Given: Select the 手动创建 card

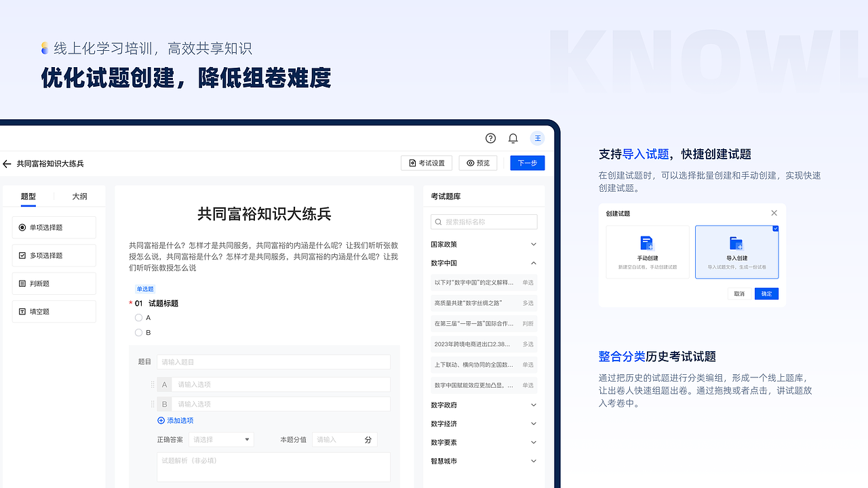Looking at the screenshot, I should (x=648, y=251).
